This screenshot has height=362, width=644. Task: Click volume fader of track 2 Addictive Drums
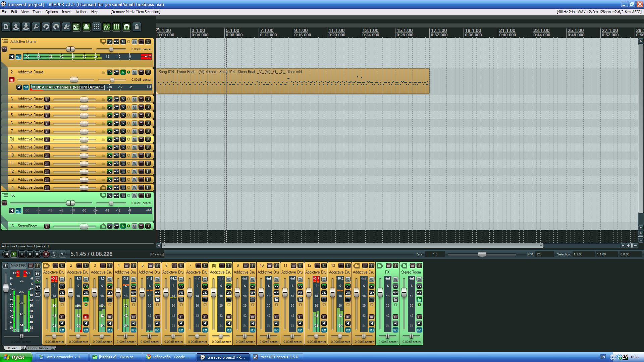[x=74, y=80]
